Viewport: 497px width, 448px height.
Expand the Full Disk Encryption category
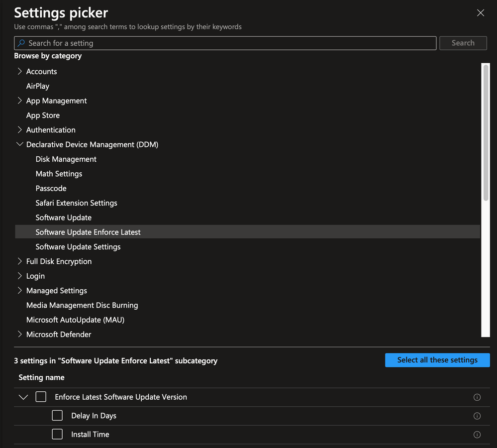pos(20,261)
